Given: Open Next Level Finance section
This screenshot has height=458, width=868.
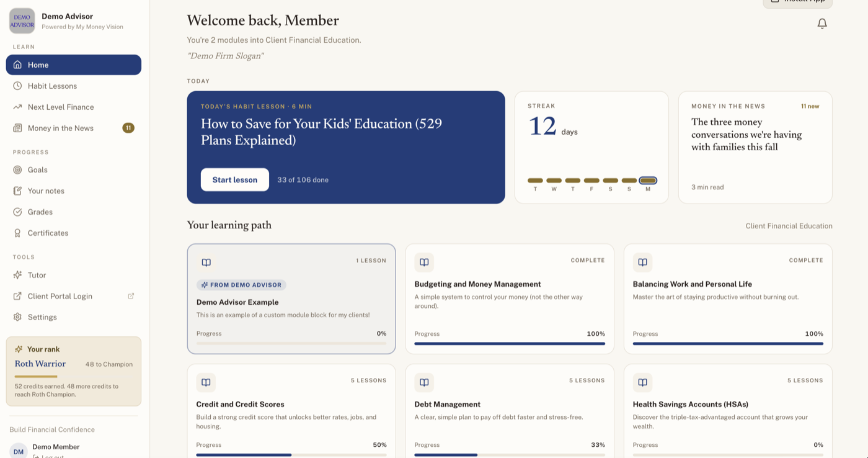Looking at the screenshot, I should [x=74, y=107].
